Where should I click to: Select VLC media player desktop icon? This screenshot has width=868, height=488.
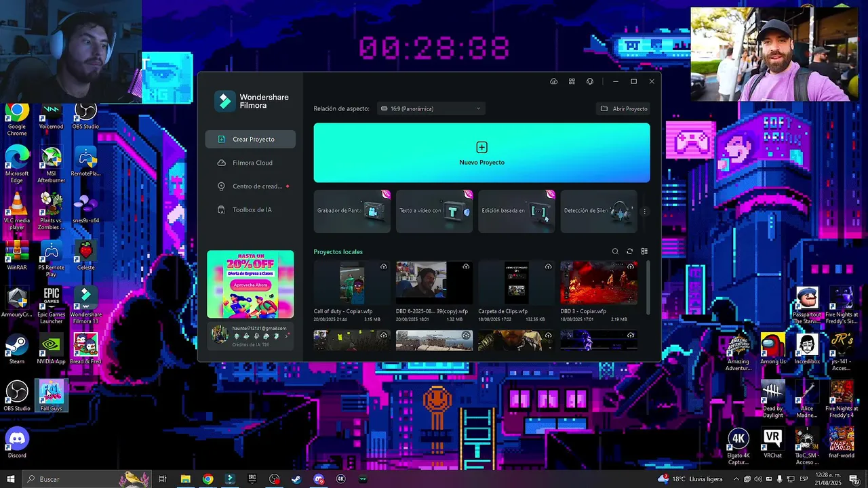coord(17,211)
